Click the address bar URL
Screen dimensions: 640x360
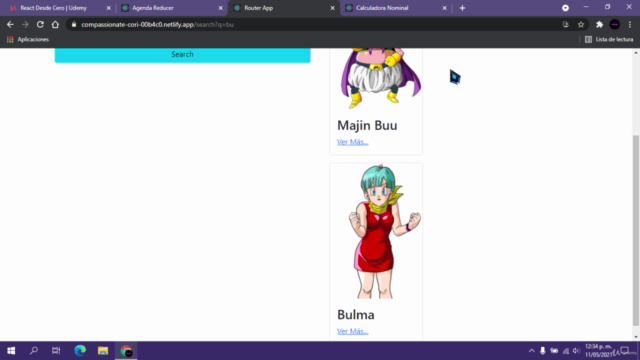point(157,24)
